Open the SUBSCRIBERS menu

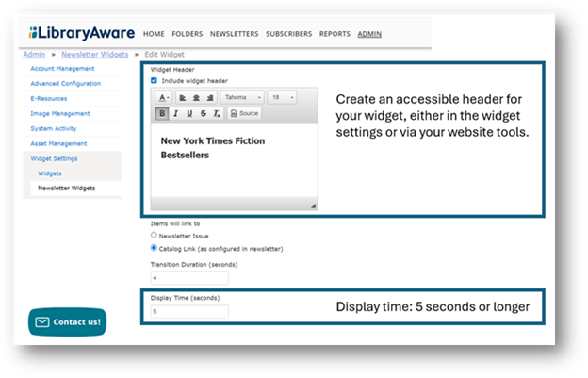pos(288,34)
